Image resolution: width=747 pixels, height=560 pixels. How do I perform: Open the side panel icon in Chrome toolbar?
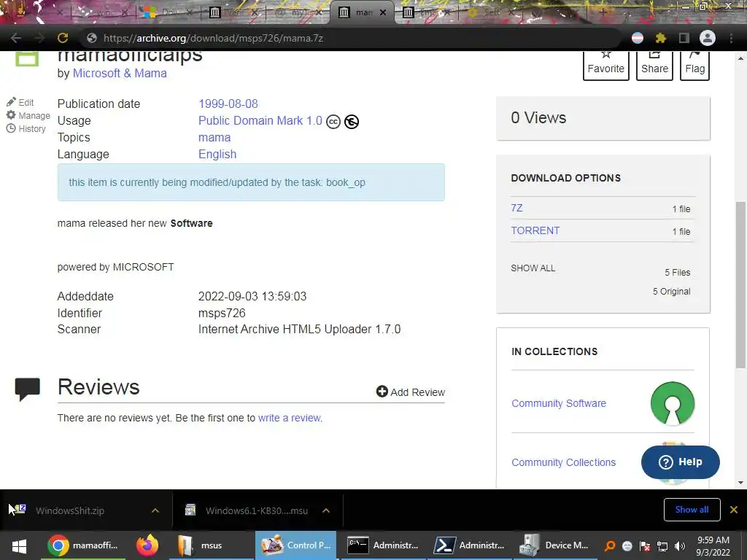(x=684, y=38)
